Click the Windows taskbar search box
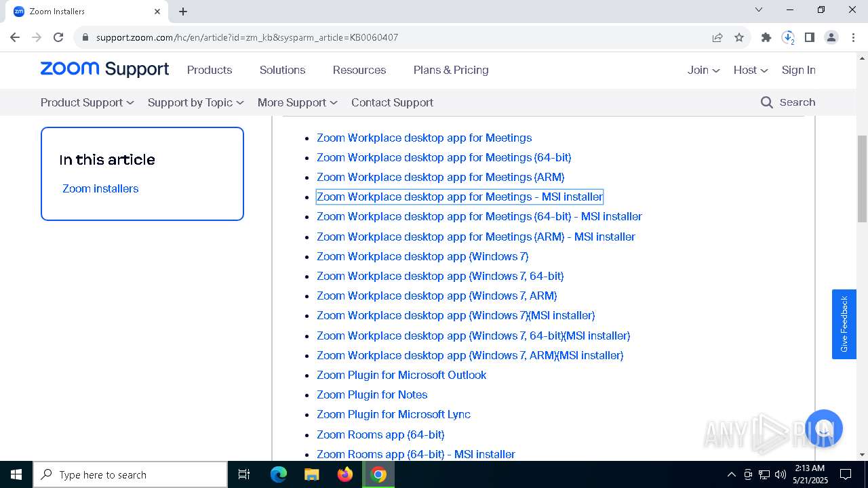Viewport: 868px width, 488px height. (130, 474)
